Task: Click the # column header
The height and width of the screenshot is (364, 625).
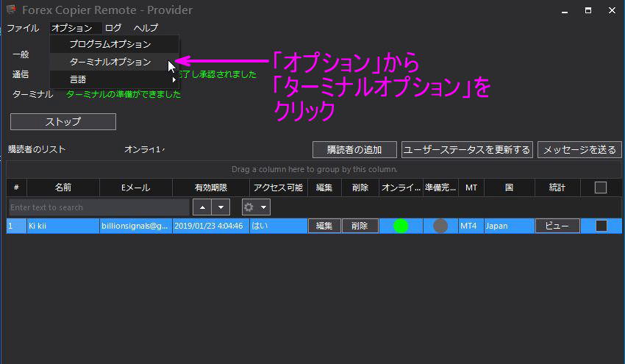Action: pyautogui.click(x=16, y=188)
